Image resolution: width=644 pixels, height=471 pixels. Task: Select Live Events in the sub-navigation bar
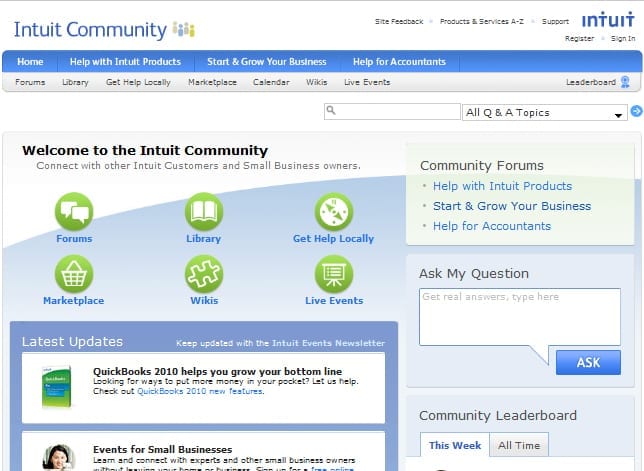coord(367,82)
